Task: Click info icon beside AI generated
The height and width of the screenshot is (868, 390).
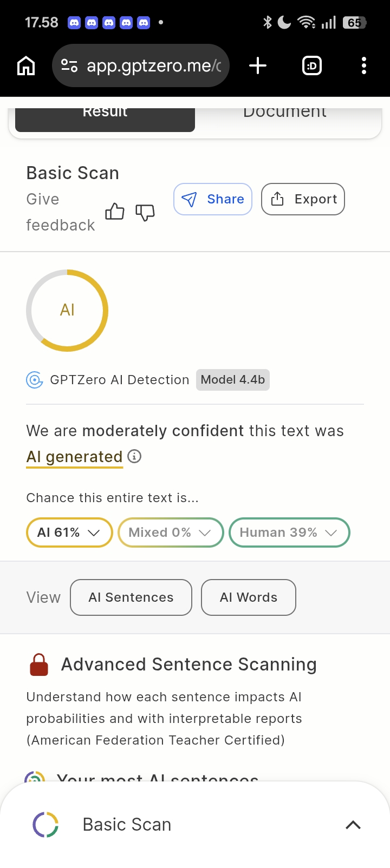Action: pos(134,456)
